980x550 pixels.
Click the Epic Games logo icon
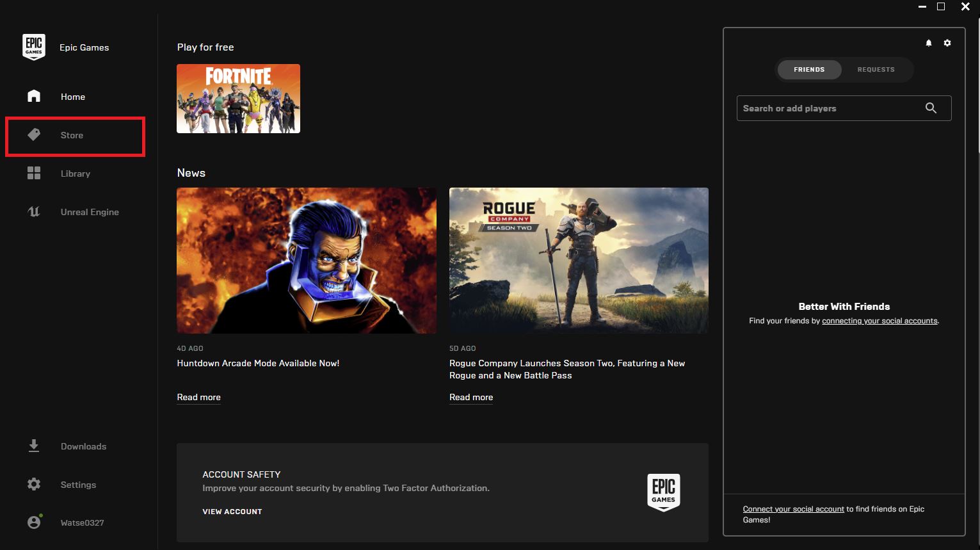click(x=34, y=47)
